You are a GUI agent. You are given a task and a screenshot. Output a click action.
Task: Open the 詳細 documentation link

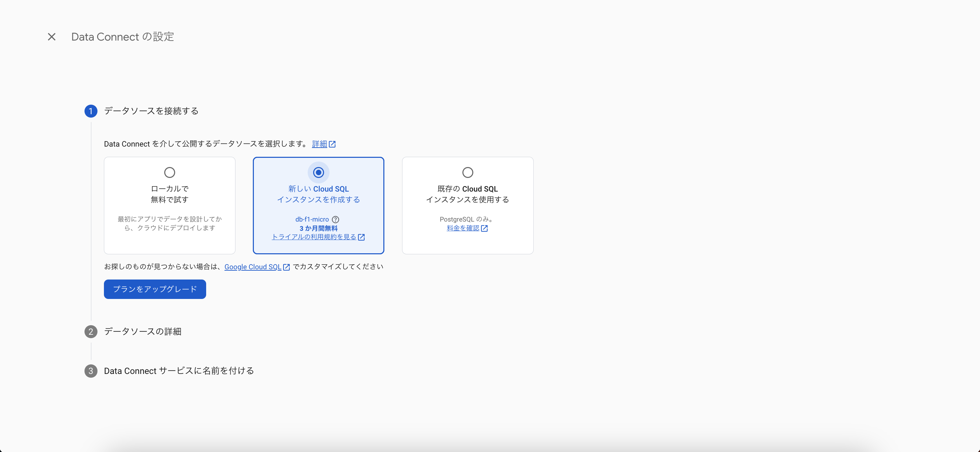319,144
